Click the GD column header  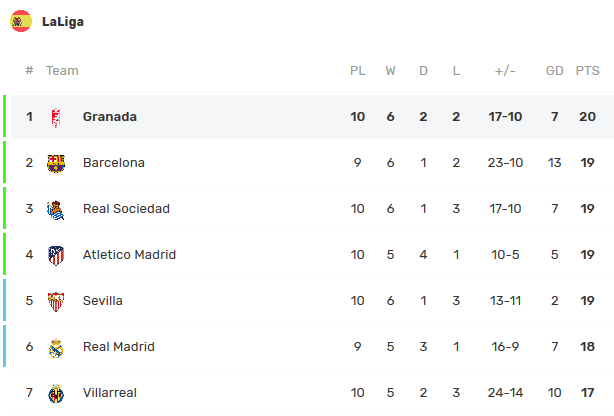555,71
